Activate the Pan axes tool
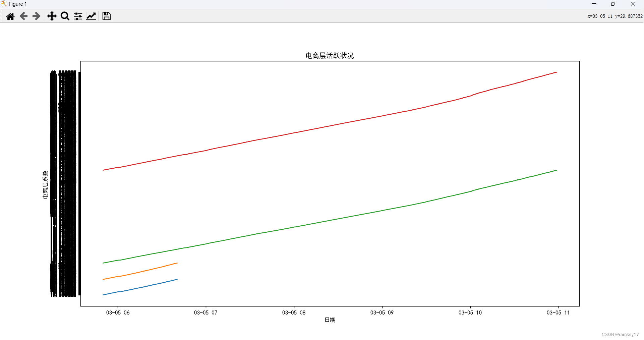Image resolution: width=644 pixels, height=340 pixels. coord(52,16)
